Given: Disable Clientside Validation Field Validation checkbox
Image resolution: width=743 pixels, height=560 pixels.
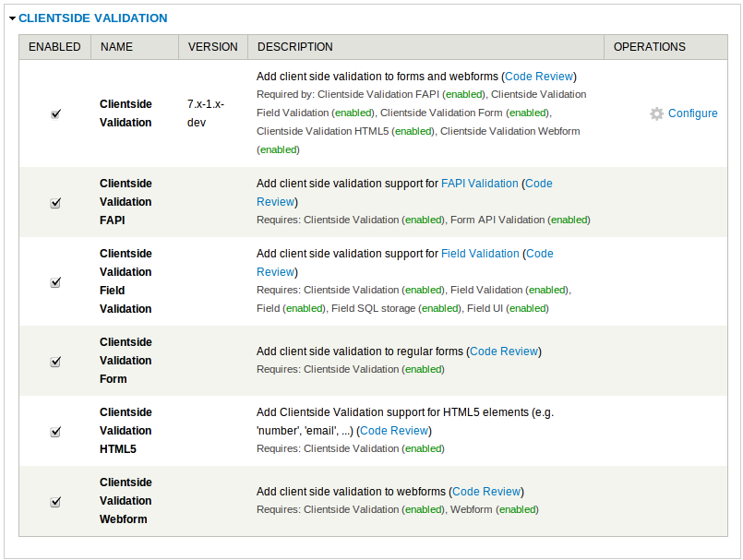Looking at the screenshot, I should pyautogui.click(x=55, y=281).
